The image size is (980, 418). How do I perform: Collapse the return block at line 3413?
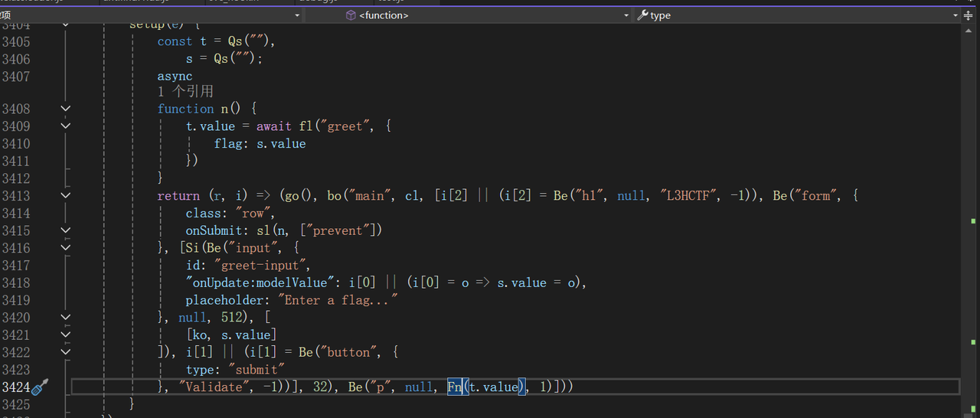66,196
